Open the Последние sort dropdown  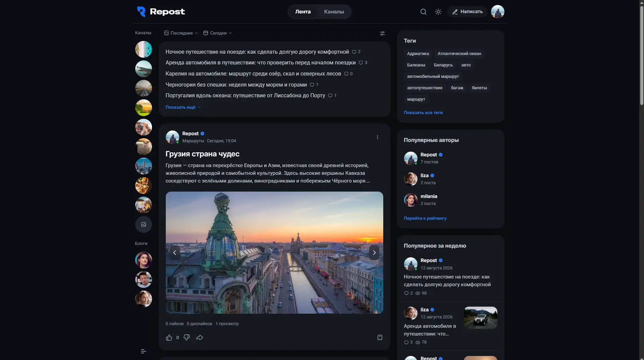[x=181, y=33]
